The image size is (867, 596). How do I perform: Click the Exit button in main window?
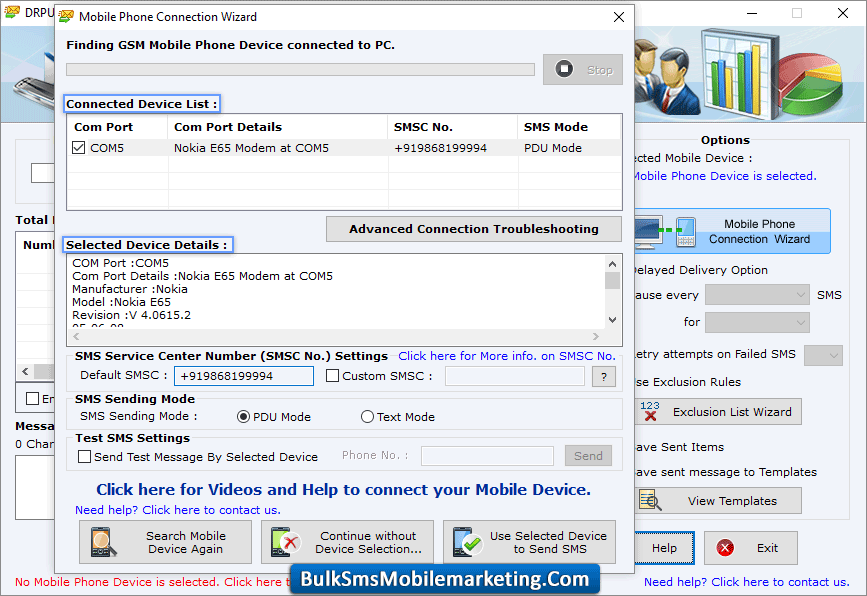tap(751, 548)
